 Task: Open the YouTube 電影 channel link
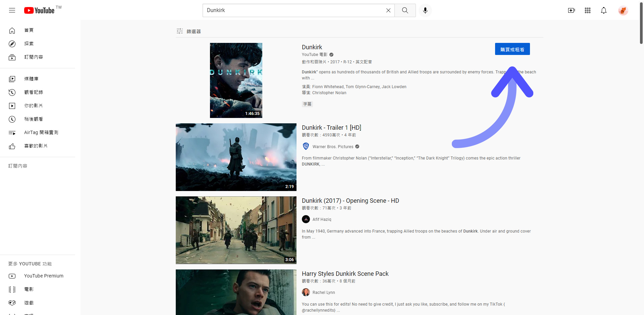(x=315, y=55)
